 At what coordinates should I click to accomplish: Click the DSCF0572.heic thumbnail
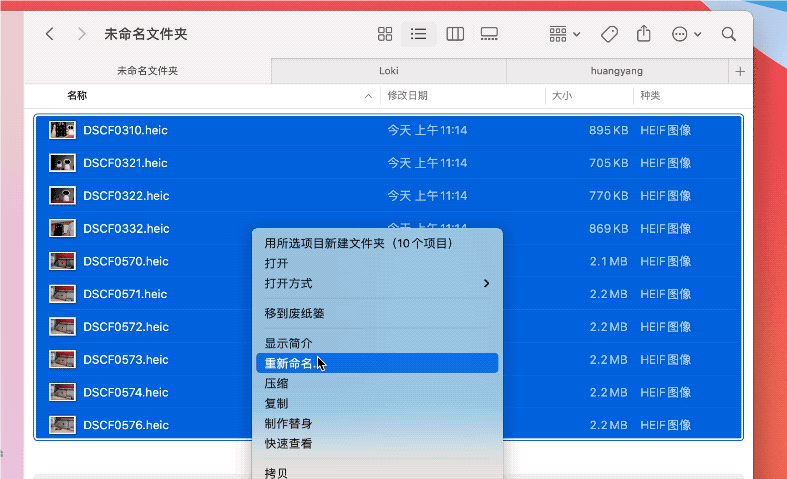[62, 327]
